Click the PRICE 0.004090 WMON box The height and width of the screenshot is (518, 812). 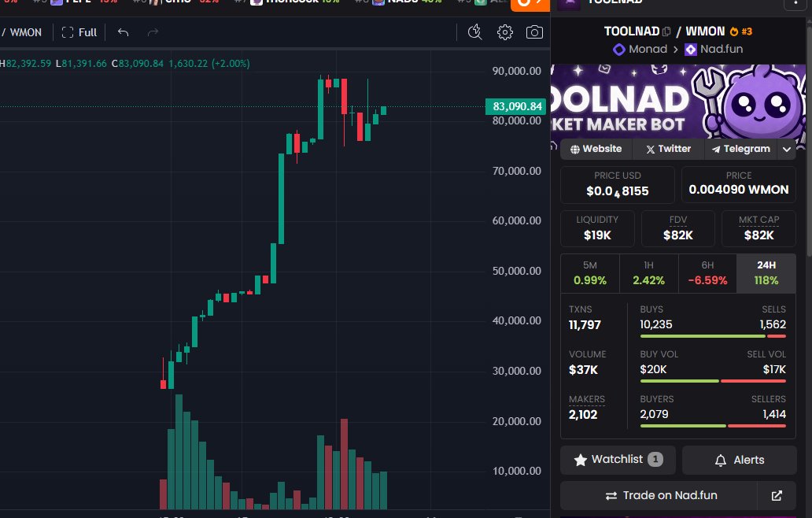click(739, 185)
